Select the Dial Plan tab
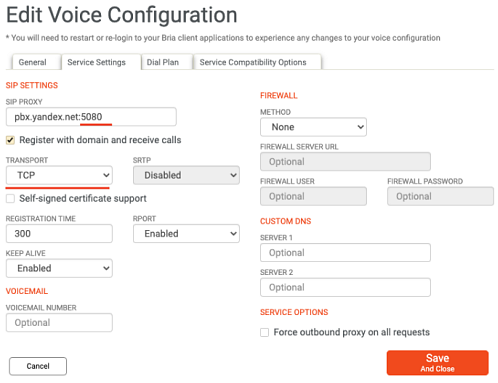The image size is (498, 383). click(x=167, y=62)
